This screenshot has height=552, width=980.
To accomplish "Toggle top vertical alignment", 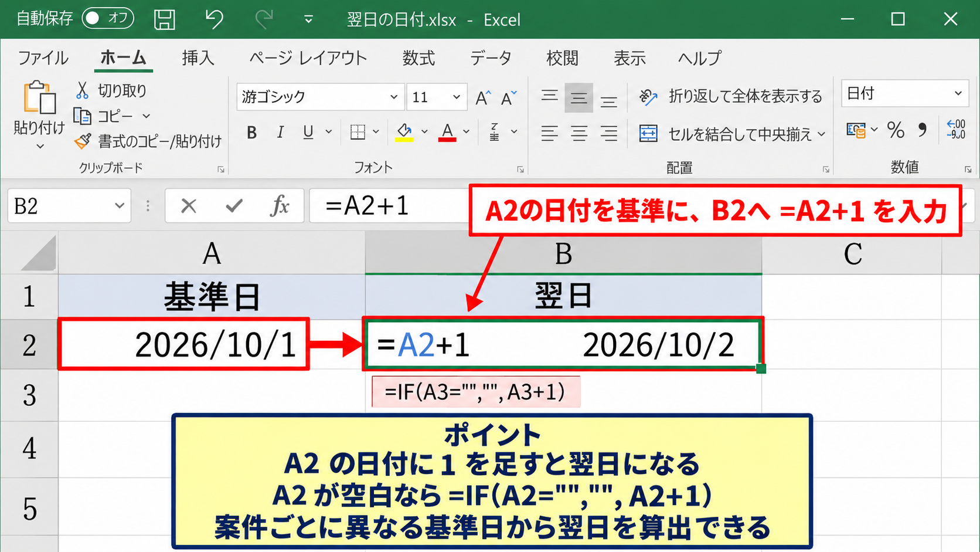I will (549, 96).
